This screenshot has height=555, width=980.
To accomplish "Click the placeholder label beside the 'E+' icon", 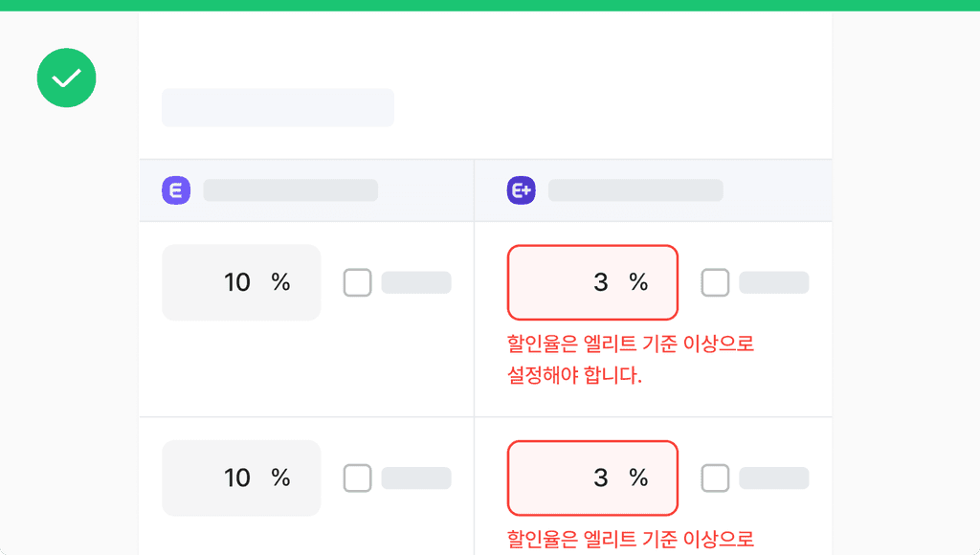I will point(635,190).
